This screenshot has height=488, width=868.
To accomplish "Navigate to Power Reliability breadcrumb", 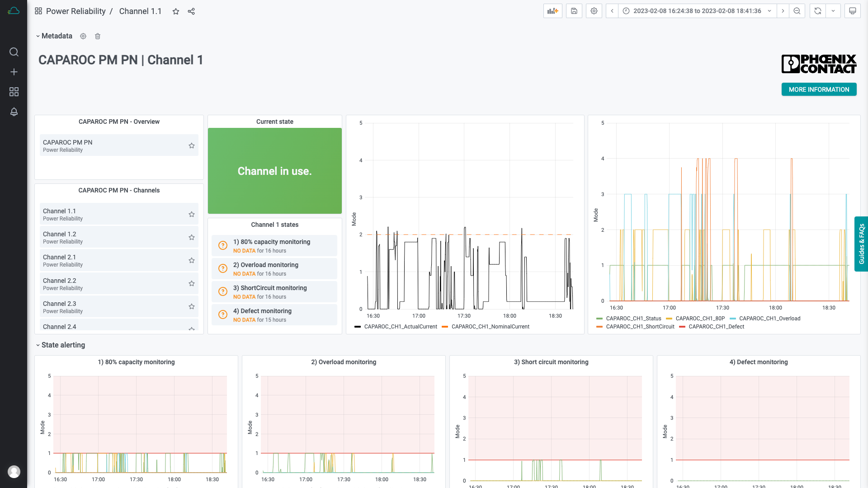I will pyautogui.click(x=76, y=11).
